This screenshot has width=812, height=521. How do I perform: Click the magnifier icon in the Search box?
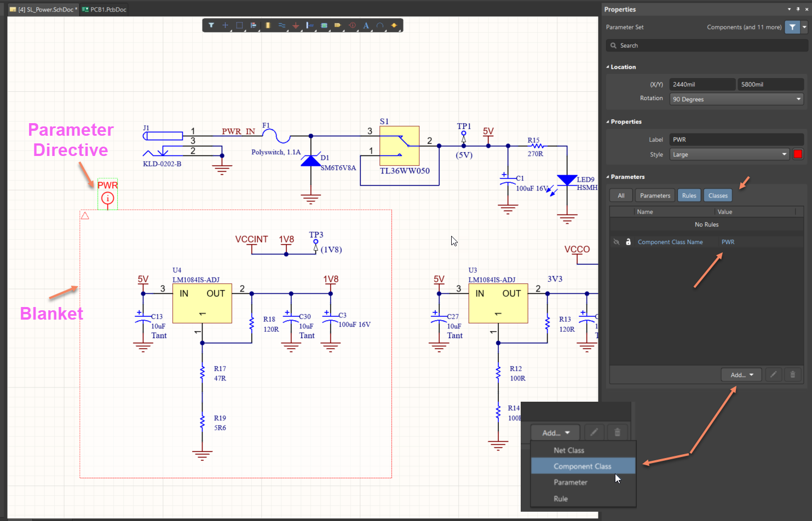(x=613, y=45)
